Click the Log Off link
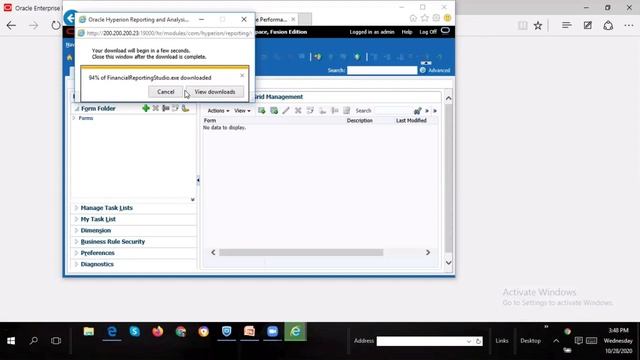The width and height of the screenshot is (640, 360). (428, 32)
